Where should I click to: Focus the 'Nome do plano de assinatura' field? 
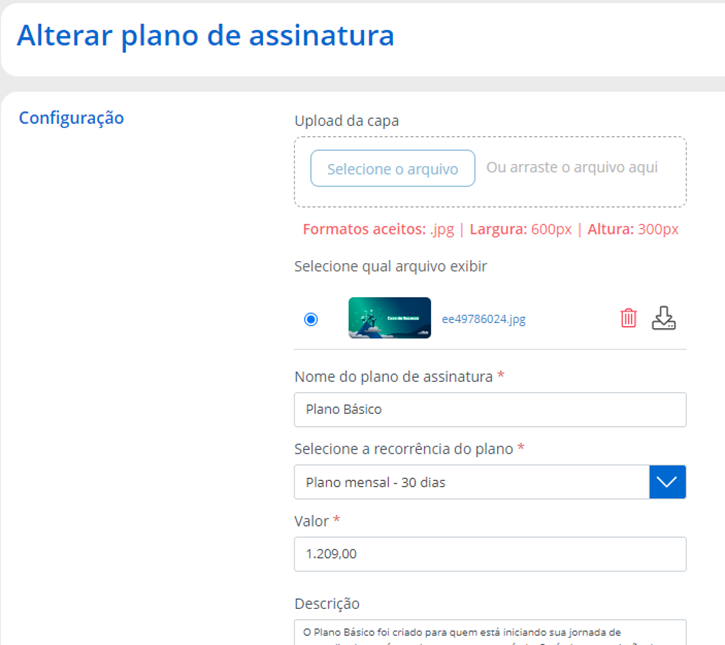point(490,409)
